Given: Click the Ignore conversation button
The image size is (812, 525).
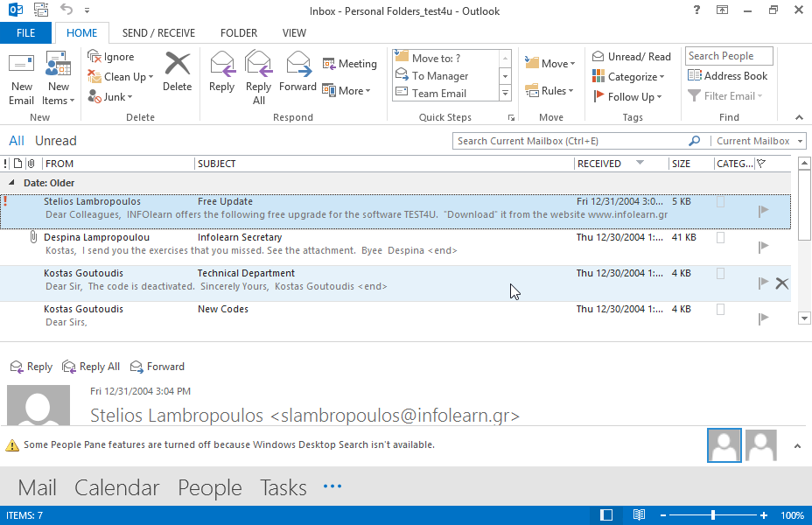Looking at the screenshot, I should [111, 56].
